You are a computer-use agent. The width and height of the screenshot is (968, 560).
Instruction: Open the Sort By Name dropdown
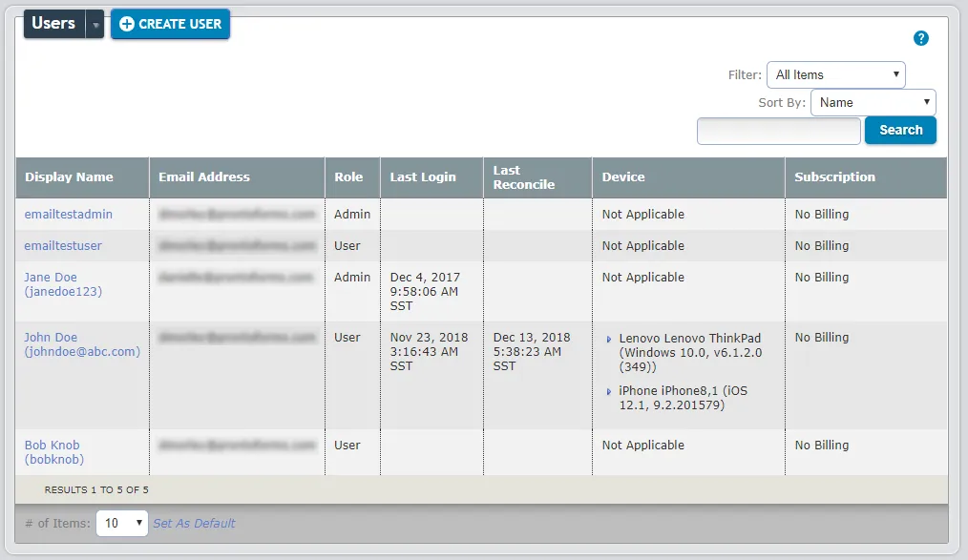pos(873,102)
